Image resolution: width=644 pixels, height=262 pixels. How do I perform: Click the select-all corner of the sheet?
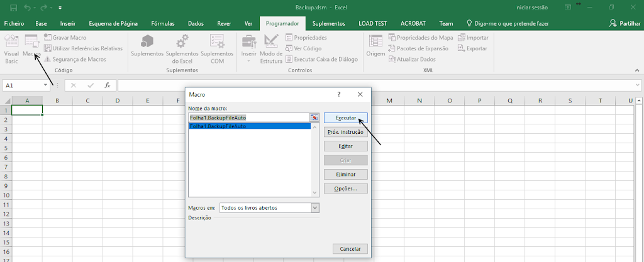click(x=6, y=101)
